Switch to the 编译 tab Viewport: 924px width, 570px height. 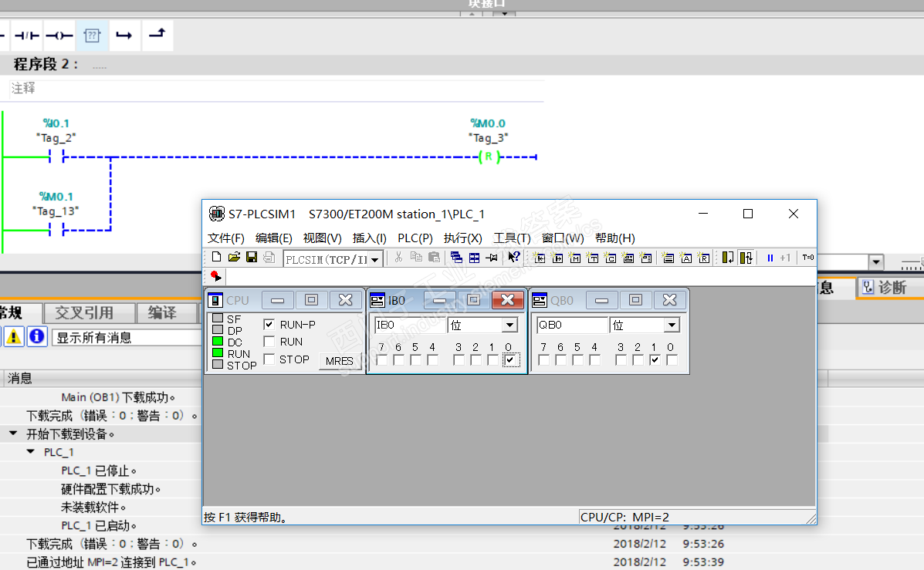166,312
